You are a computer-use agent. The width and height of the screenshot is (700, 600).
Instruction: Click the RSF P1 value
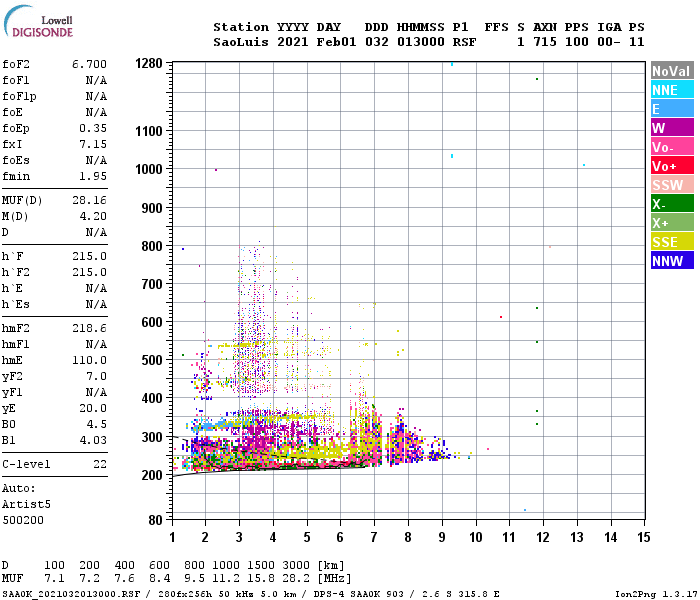coord(464,42)
